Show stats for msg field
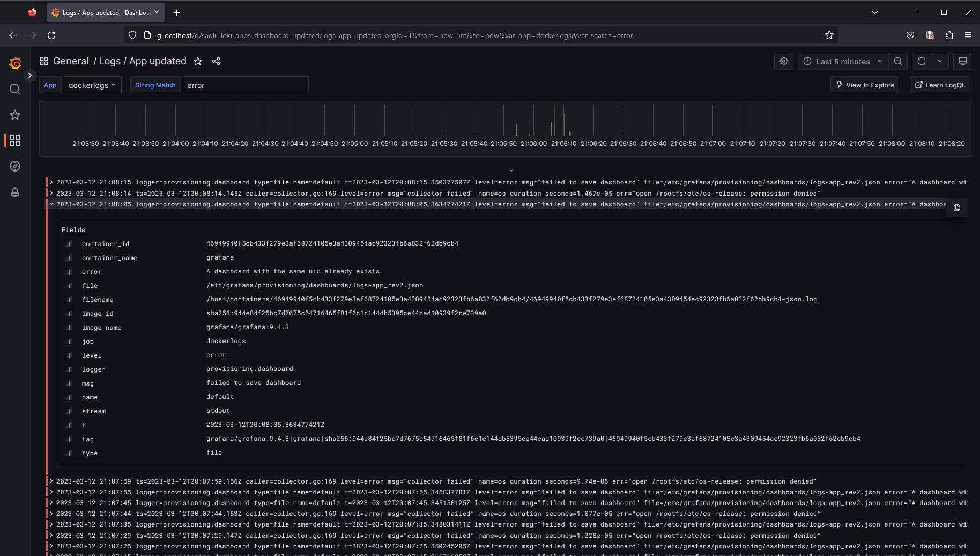 69,383
